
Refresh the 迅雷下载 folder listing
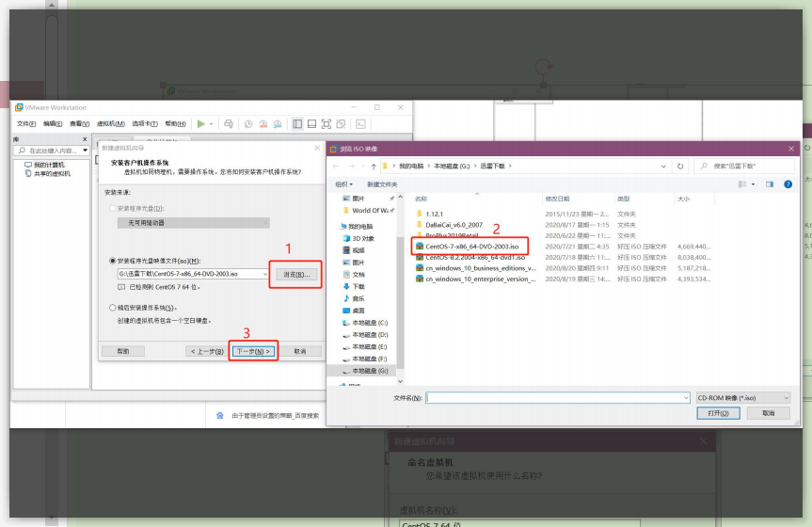680,167
